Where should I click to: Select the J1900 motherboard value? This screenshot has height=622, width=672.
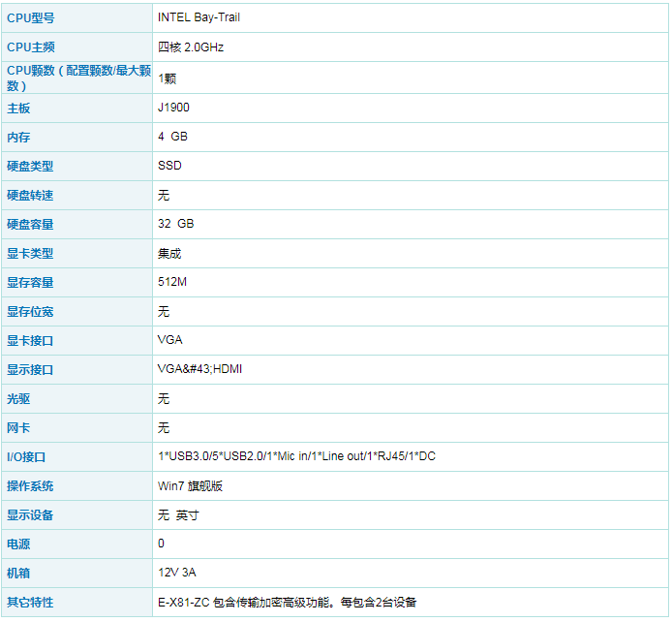(173, 108)
